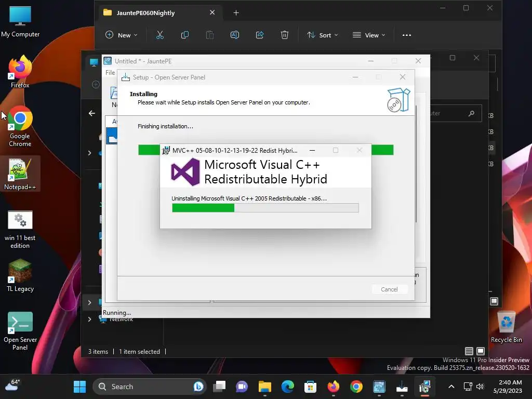Launch TL Legacy desktop shortcut

point(20,275)
